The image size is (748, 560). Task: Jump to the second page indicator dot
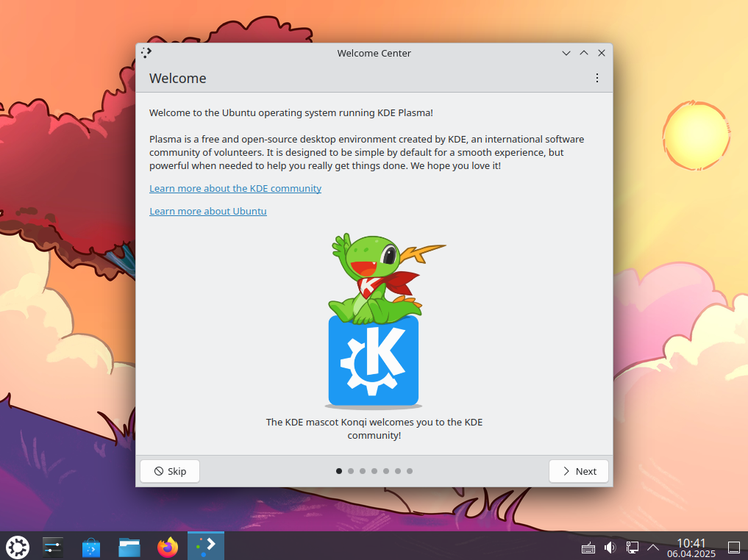tap(351, 471)
